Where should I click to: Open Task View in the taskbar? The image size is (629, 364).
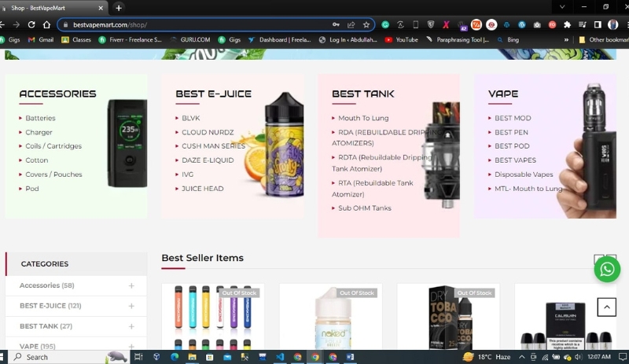click(x=138, y=357)
